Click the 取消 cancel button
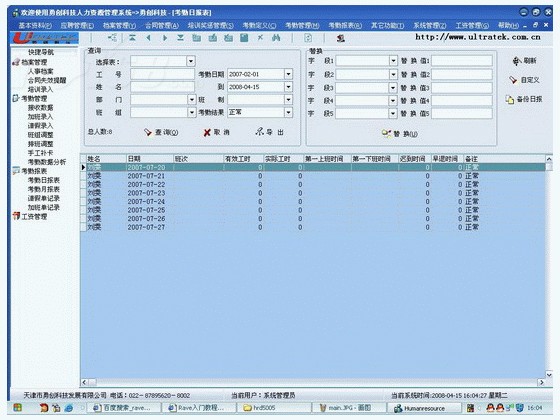This screenshot has width=560, height=420. tap(216, 132)
